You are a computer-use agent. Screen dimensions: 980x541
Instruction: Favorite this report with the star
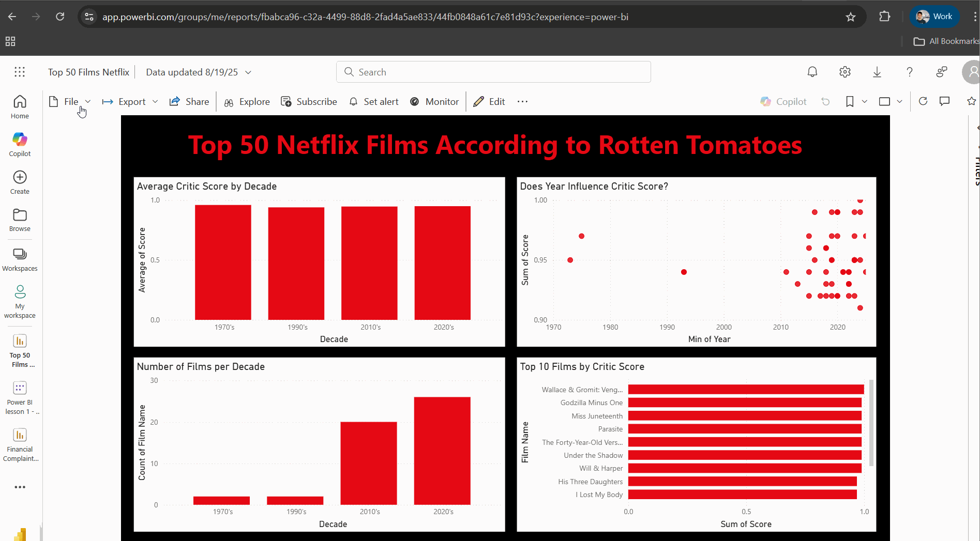971,101
